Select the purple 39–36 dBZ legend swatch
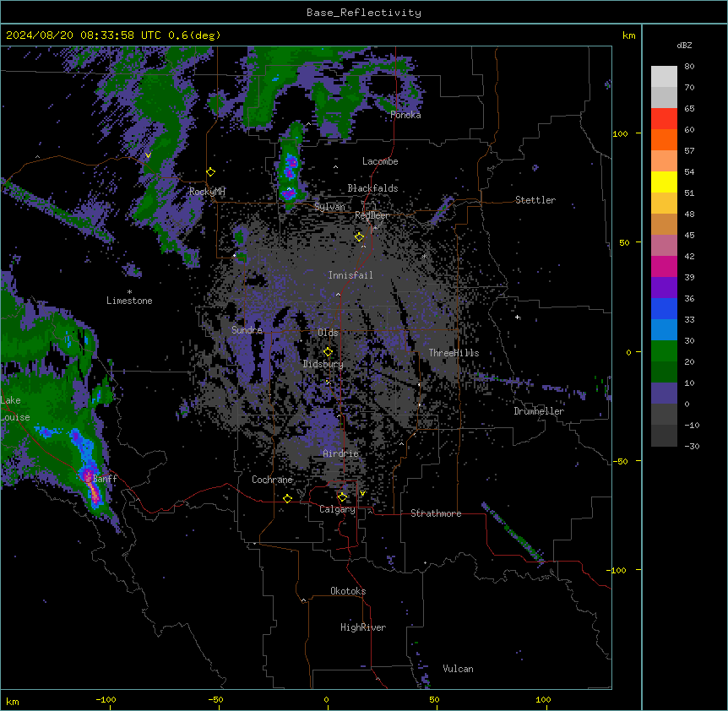The image size is (728, 711). (664, 287)
